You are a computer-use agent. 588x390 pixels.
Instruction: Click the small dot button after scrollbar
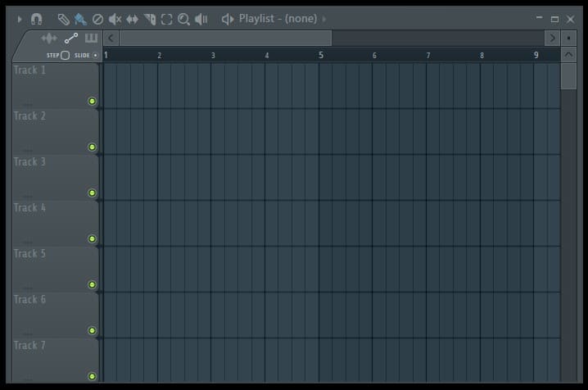pyautogui.click(x=569, y=38)
